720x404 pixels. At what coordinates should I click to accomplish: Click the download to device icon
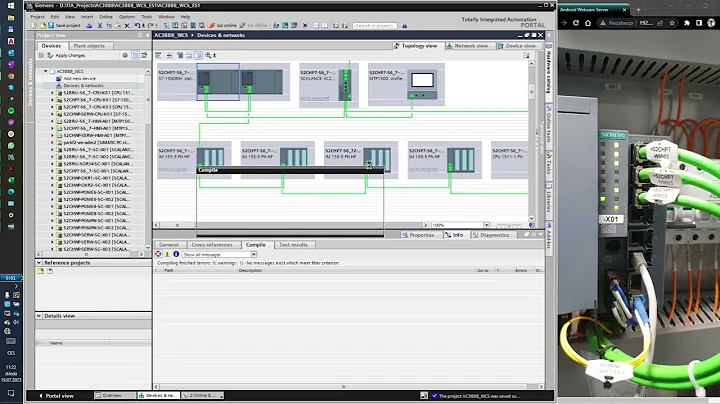click(x=175, y=26)
